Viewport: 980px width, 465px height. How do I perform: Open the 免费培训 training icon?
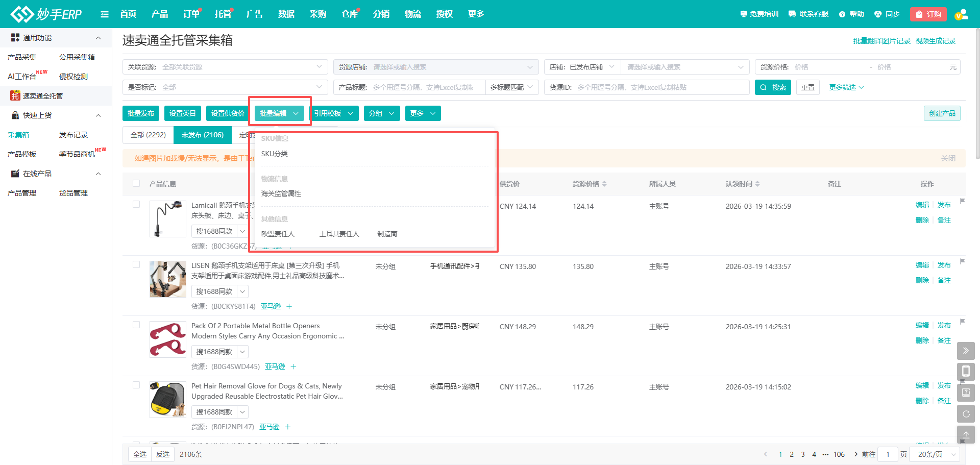pyautogui.click(x=759, y=14)
